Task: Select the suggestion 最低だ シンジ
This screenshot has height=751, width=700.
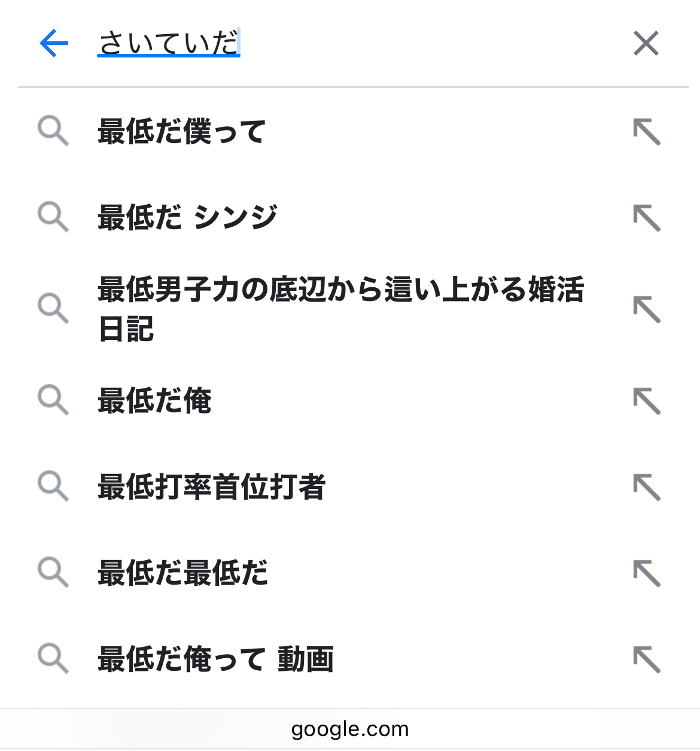Action: (187, 217)
